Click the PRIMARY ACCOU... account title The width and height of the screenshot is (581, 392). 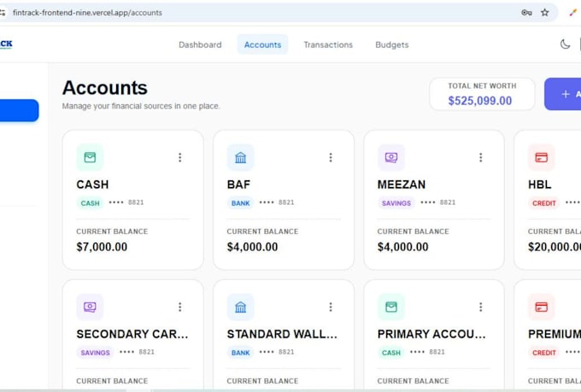(x=431, y=334)
